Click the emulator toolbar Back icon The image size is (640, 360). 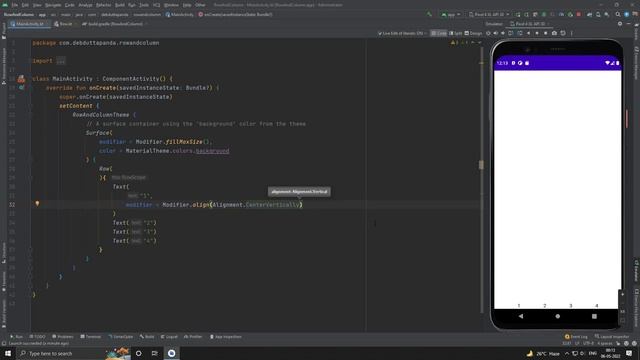tap(529, 33)
